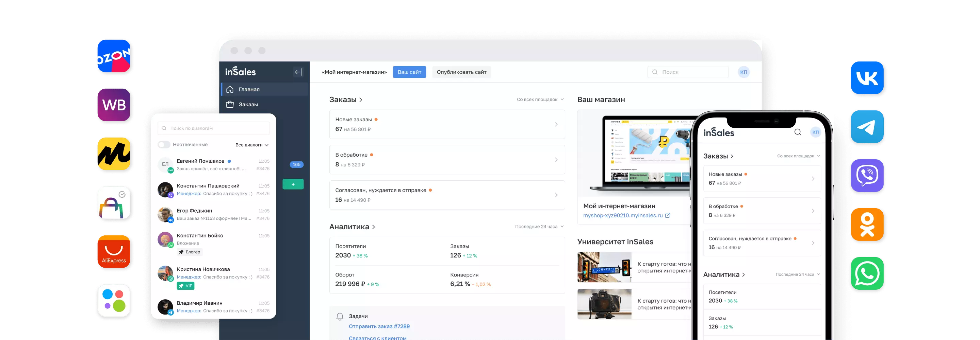Collapse the inSales sidebar with arrow icon
This screenshot has height=340, width=980.
point(298,72)
